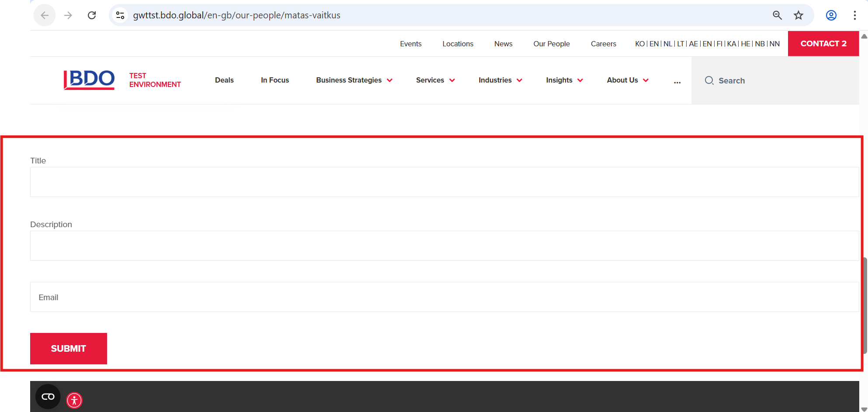Focus the Title input field
This screenshot has width=868, height=412.
(444, 182)
